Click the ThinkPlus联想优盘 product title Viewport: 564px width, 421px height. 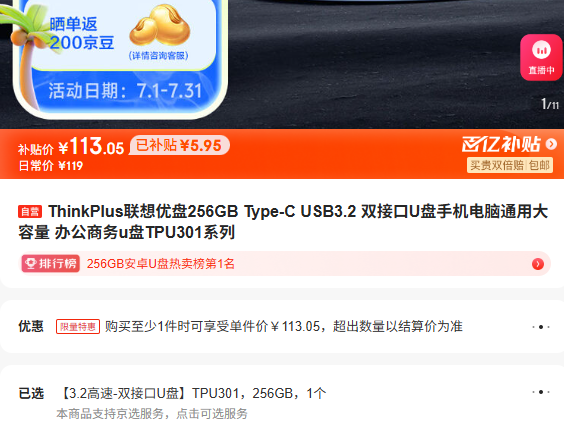tap(283, 222)
